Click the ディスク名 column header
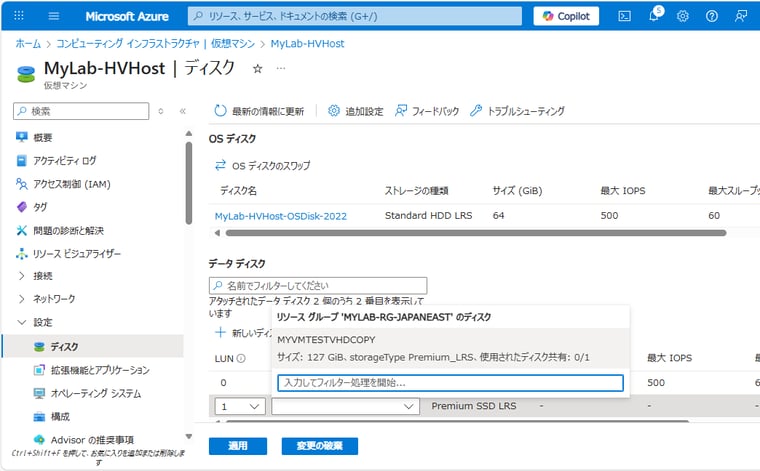Image resolution: width=760 pixels, height=471 pixels. [x=238, y=191]
